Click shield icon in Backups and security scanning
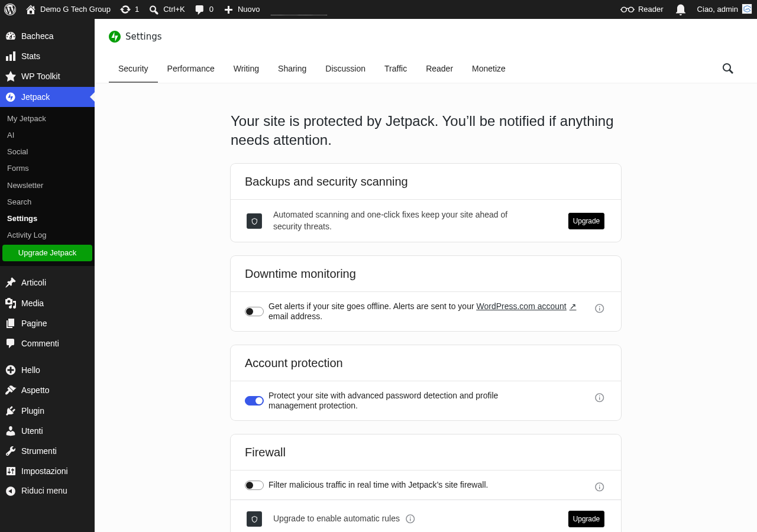757x532 pixels. (x=254, y=221)
